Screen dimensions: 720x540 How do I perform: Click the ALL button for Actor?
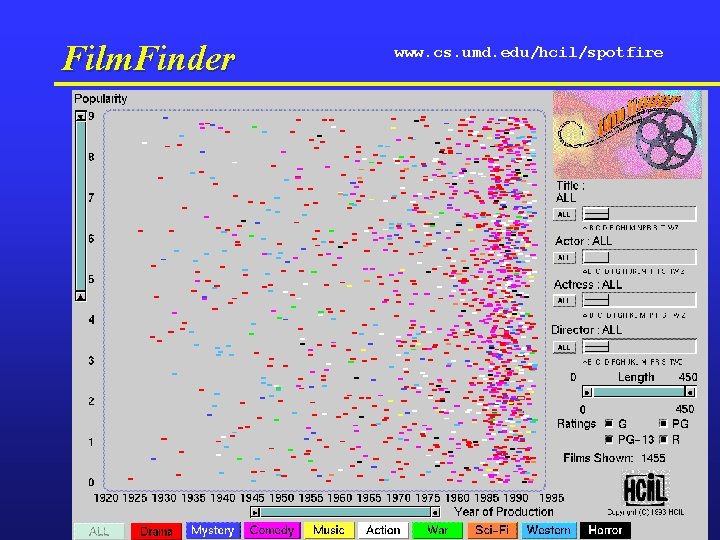pos(564,258)
